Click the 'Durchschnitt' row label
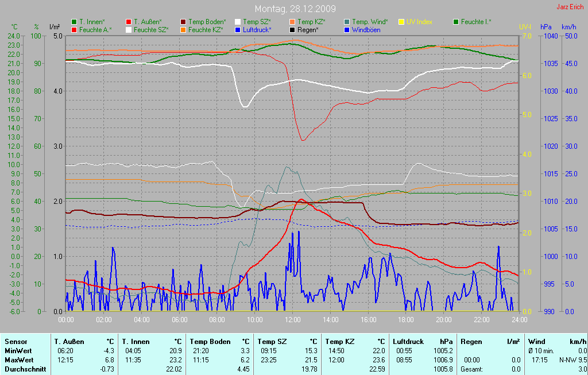Viewport: 588px width, 375px height. click(x=25, y=369)
